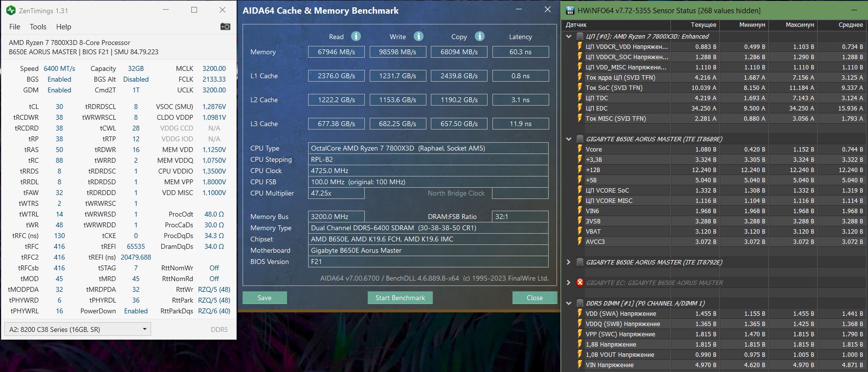The height and width of the screenshot is (372, 868).
Task: Click the chip icon for GIGABYTE ITE IT8792E
Action: pos(580,262)
